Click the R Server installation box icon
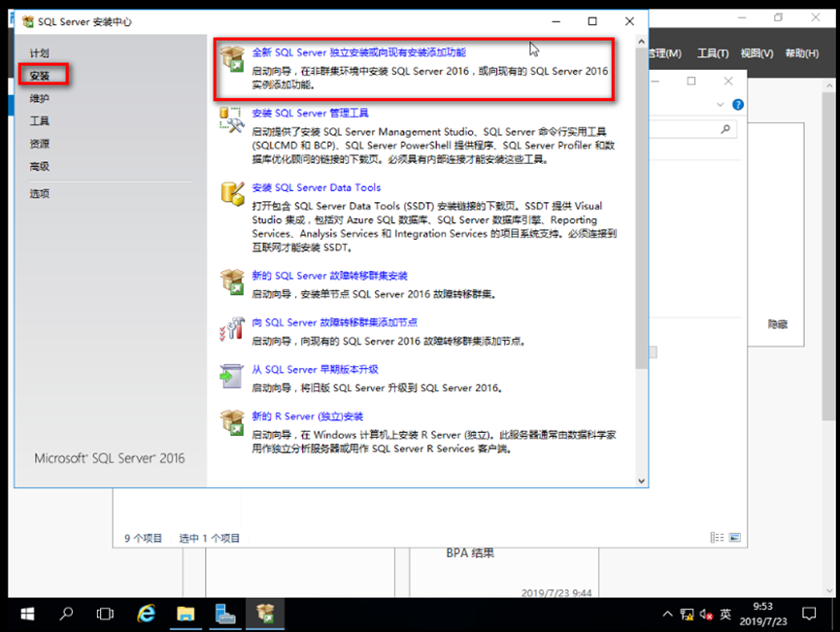The image size is (840, 632). click(232, 422)
